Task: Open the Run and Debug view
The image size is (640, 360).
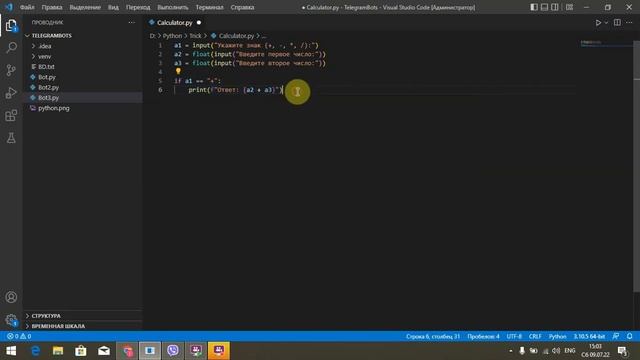Action: (x=11, y=93)
